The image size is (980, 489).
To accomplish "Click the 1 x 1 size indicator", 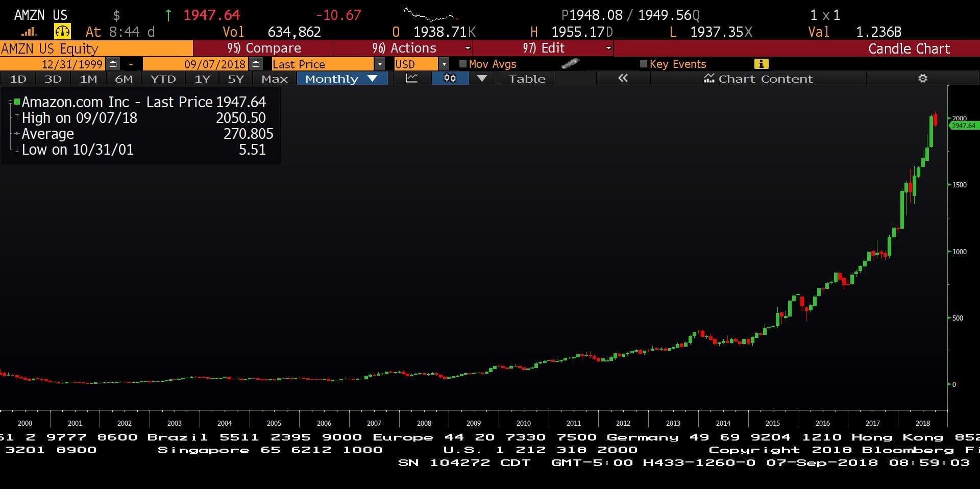I will pyautogui.click(x=825, y=15).
